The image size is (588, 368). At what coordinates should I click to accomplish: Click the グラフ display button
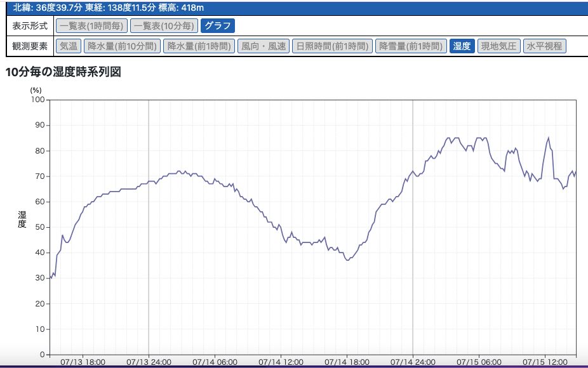click(218, 26)
